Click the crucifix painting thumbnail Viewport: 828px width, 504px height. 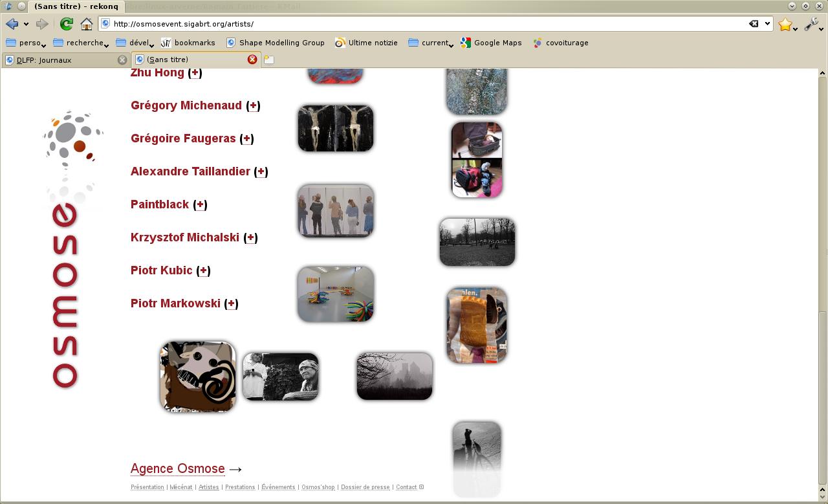[x=335, y=128]
